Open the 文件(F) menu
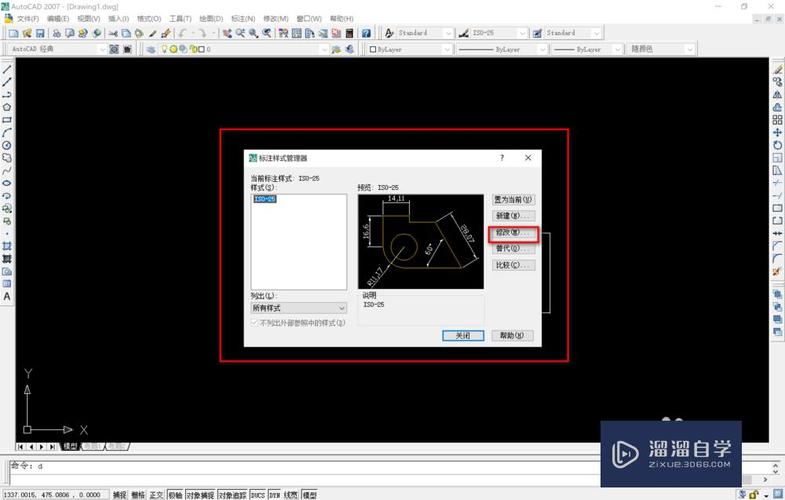This screenshot has height=500, width=785. point(28,19)
